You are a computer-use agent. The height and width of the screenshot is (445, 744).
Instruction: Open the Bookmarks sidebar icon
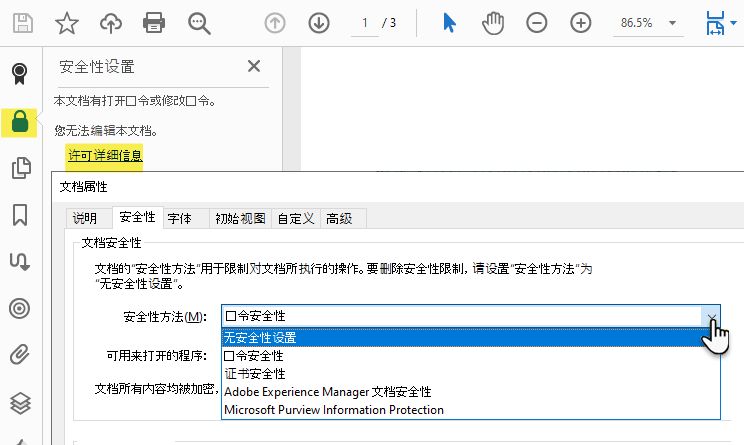click(x=20, y=215)
